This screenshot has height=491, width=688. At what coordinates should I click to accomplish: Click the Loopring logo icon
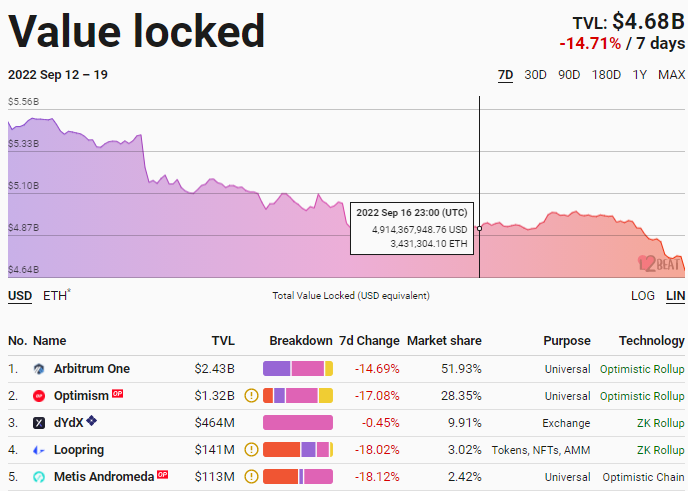(x=39, y=450)
